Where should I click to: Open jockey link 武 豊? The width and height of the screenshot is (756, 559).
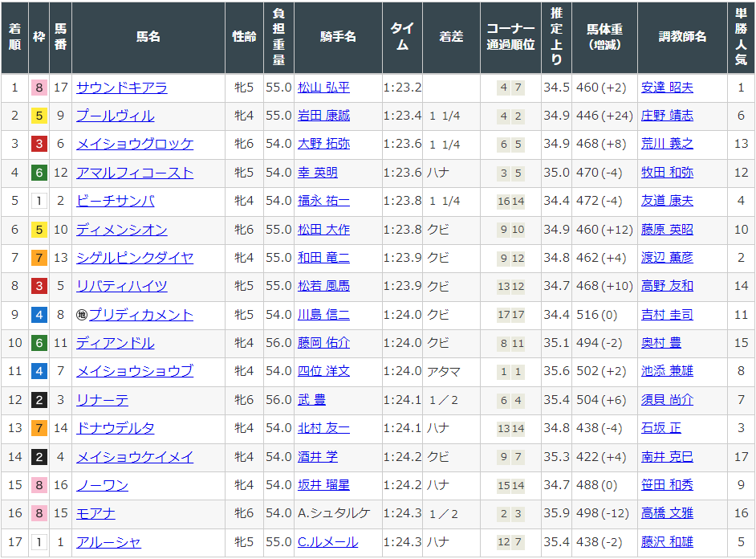pos(311,400)
